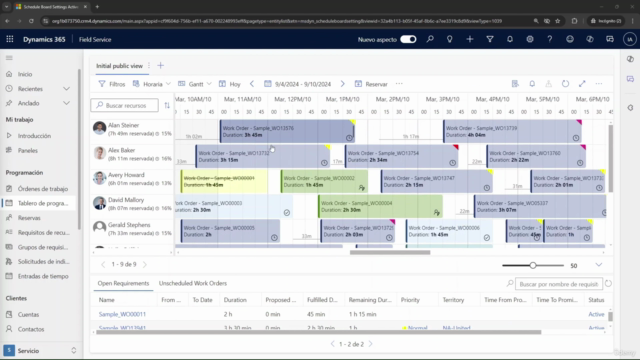This screenshot has height=360, width=640.
Task: Open the Horaria view dropdown
Action: pos(151,84)
